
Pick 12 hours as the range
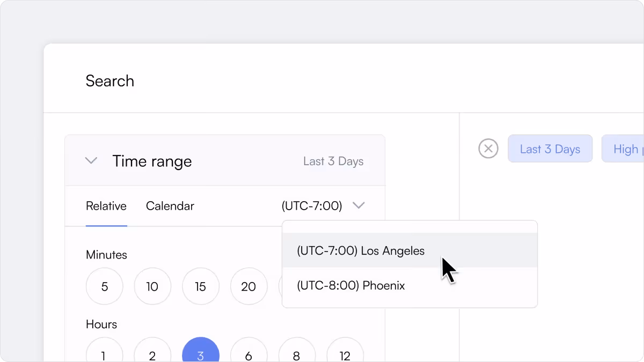click(345, 355)
